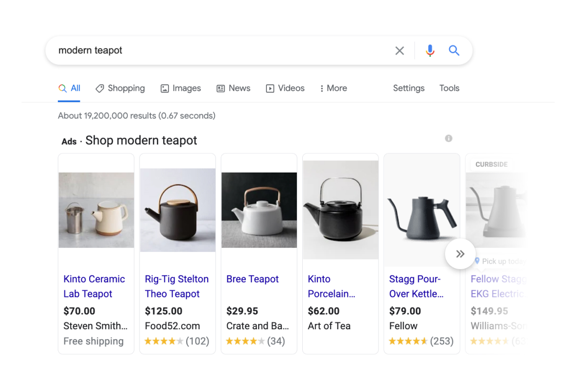This screenshot has height=392, width=576.
Task: Open the Fellow Stagg EKG Electric listing
Action: (497, 286)
